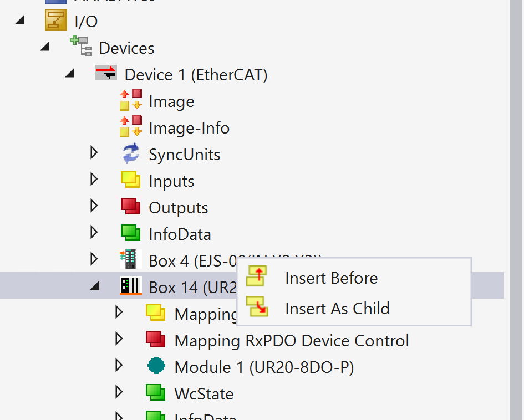Expand the Outputs node
The image size is (524, 420).
click(x=94, y=206)
